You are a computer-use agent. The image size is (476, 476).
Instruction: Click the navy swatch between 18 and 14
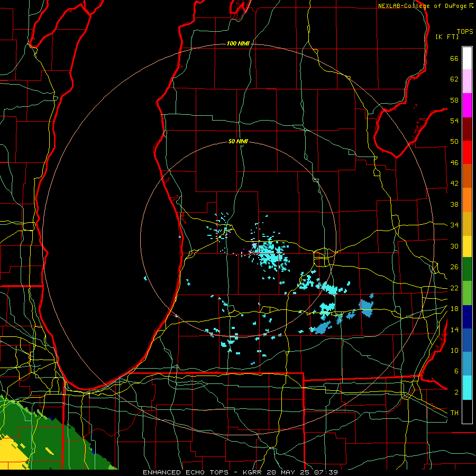(x=467, y=317)
